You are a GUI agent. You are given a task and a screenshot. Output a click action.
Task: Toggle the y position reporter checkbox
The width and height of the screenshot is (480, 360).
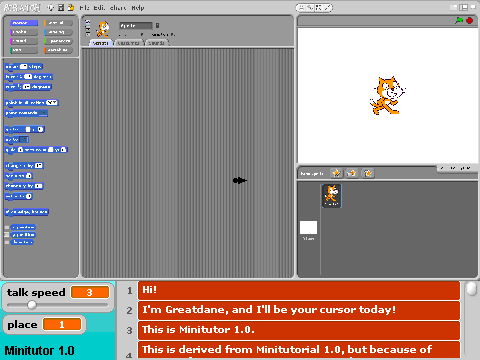pos(7,235)
